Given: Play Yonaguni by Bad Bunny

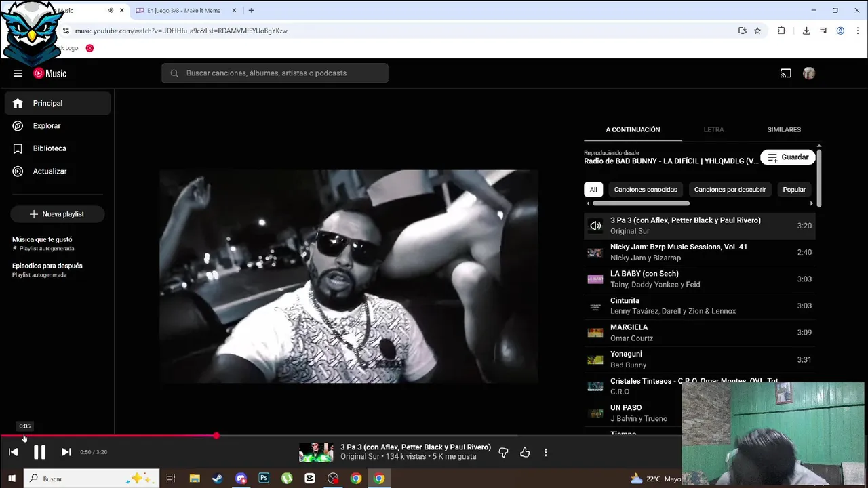Looking at the screenshot, I should click(x=699, y=359).
